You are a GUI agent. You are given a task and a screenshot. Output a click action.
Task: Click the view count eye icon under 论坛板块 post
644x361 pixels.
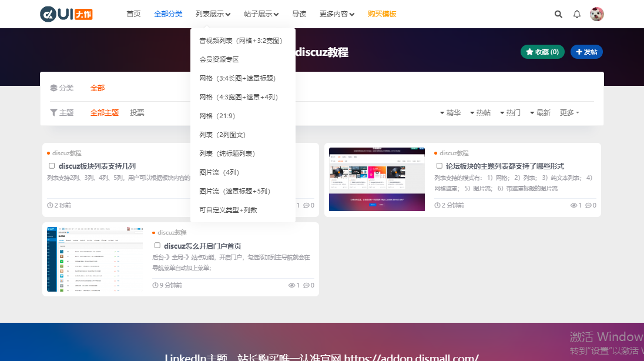coord(574,205)
